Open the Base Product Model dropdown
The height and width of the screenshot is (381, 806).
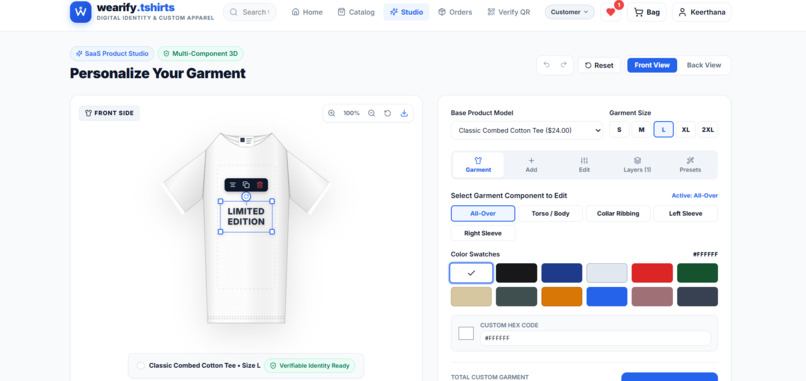[x=527, y=131]
